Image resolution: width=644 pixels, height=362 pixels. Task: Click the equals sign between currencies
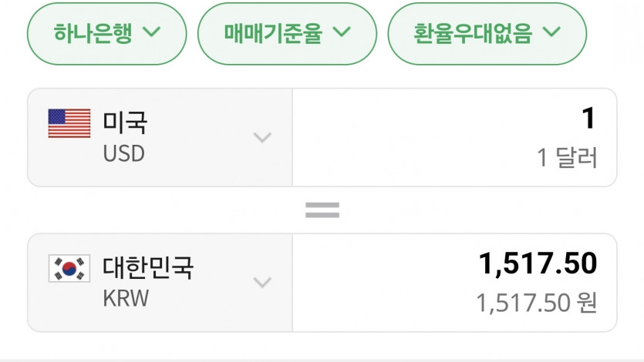pos(322,209)
